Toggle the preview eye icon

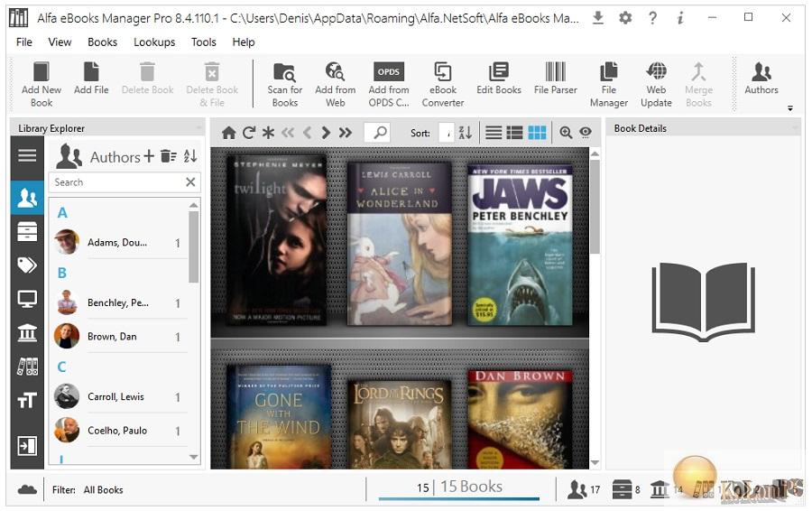(586, 133)
